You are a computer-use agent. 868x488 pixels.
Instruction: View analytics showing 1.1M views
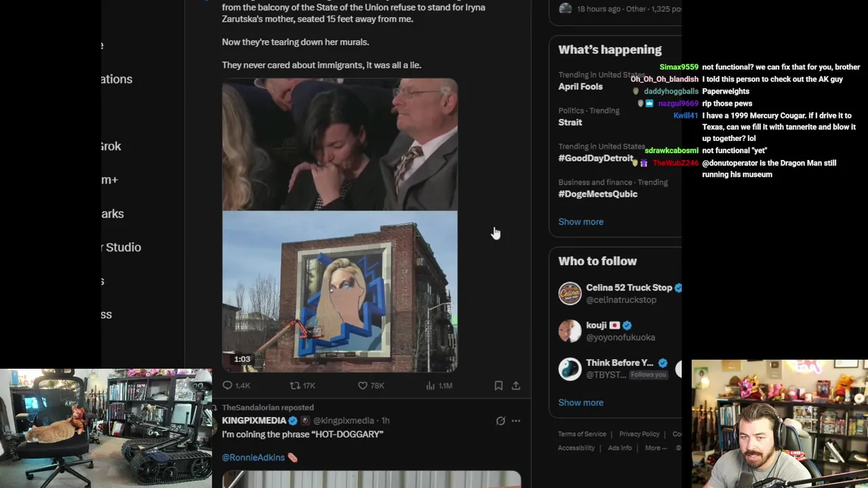point(431,386)
